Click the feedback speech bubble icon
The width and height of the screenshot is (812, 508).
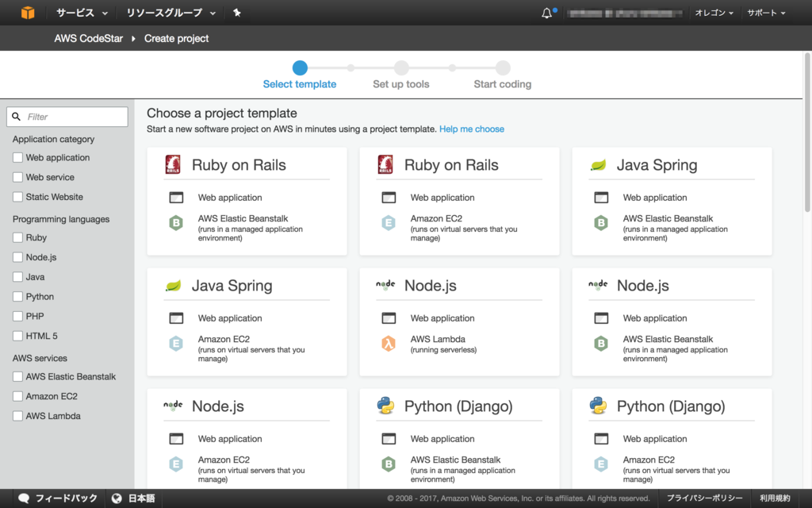pos(23,498)
